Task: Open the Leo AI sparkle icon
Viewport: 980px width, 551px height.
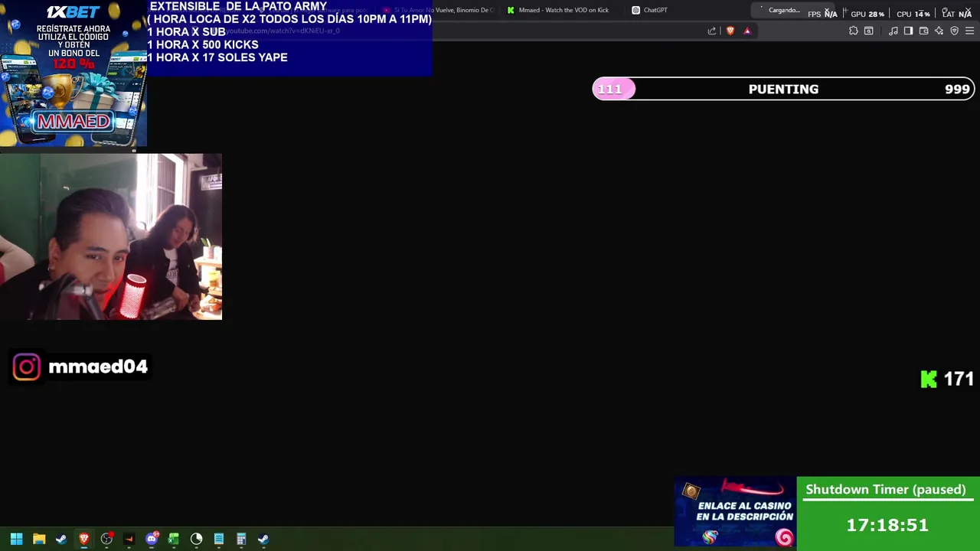Action: (x=939, y=31)
